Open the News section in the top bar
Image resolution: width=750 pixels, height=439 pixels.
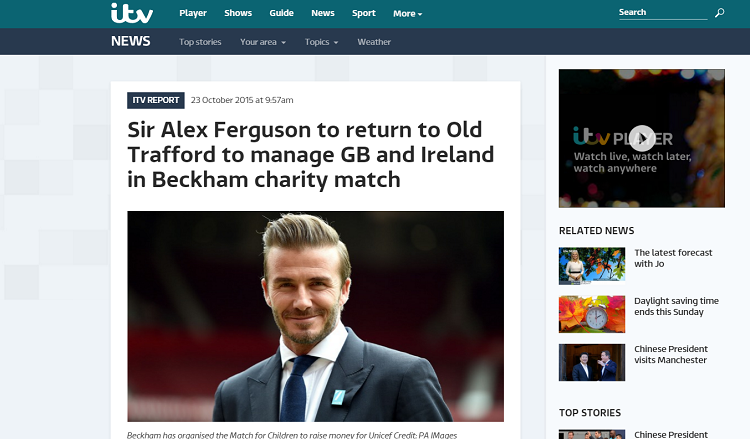pos(323,13)
